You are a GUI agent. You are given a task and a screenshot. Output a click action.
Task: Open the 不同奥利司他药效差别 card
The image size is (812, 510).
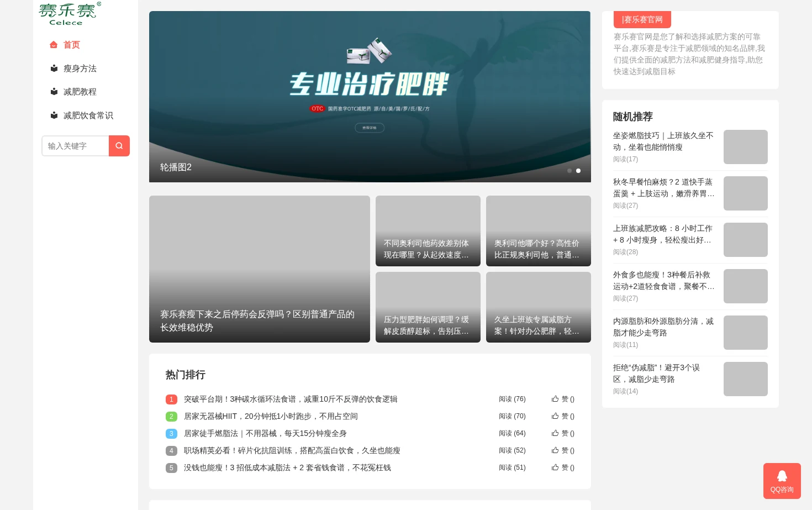coord(428,231)
